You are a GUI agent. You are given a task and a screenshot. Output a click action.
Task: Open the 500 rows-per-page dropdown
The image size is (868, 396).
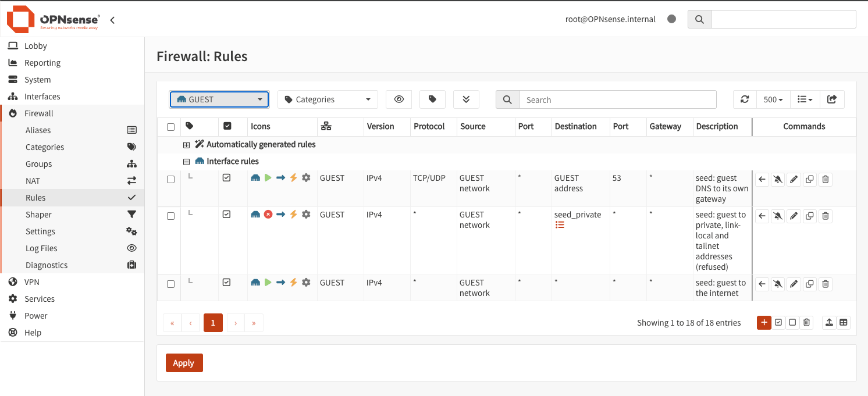[773, 99]
